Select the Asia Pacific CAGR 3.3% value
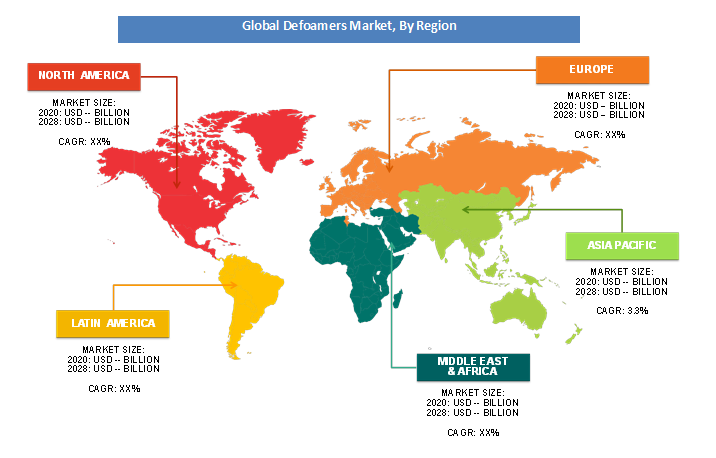 click(622, 311)
